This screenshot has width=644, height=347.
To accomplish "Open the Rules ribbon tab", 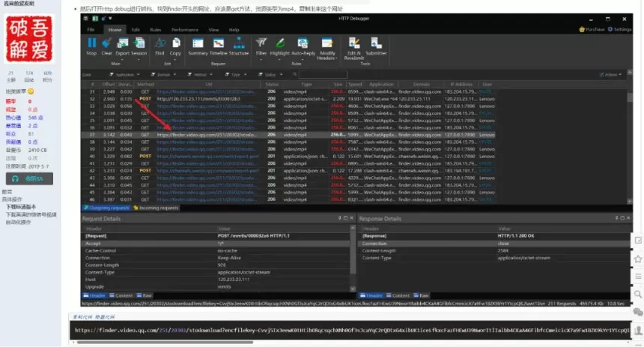I will click(x=156, y=29).
